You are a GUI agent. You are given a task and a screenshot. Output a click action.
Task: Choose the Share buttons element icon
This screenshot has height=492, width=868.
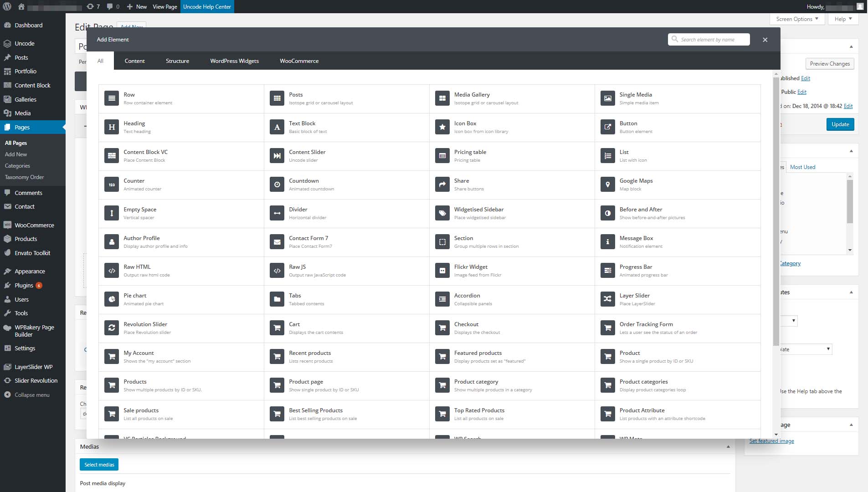point(442,184)
